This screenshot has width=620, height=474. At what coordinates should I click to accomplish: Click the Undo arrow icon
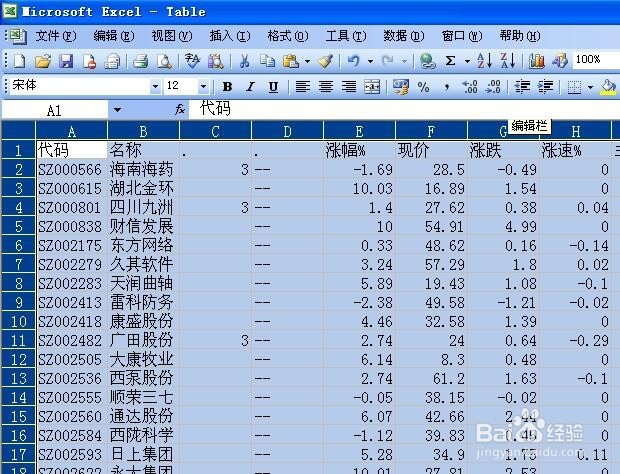pyautogui.click(x=353, y=61)
